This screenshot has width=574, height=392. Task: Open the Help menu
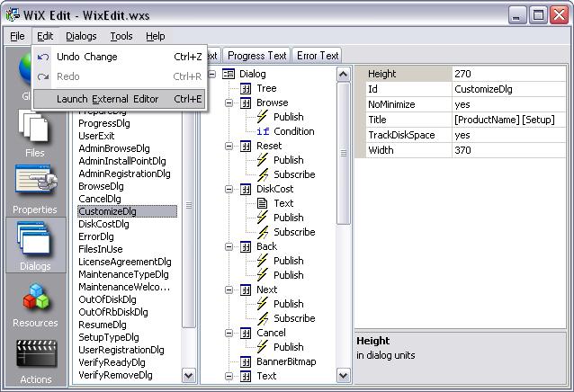point(156,36)
